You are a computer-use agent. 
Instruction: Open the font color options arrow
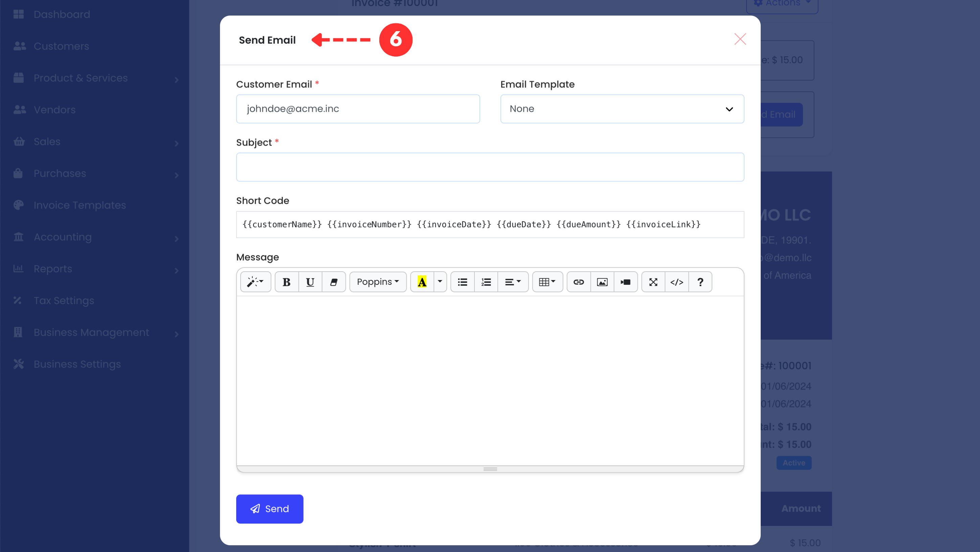tap(440, 282)
